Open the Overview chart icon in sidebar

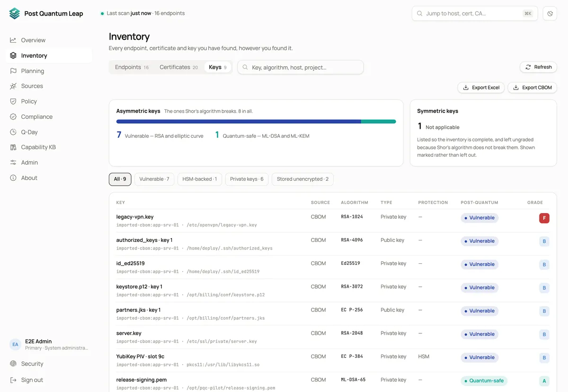[13, 40]
